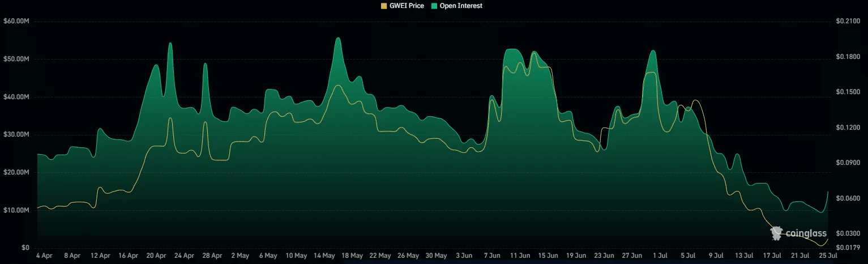868x264 pixels.
Task: Click the 25 Jul date label
Action: (828, 256)
